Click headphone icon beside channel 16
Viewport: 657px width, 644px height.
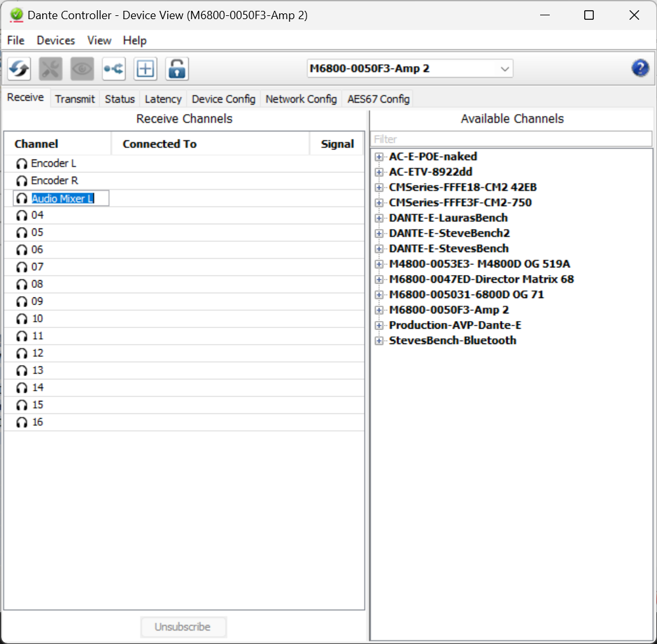click(x=22, y=423)
